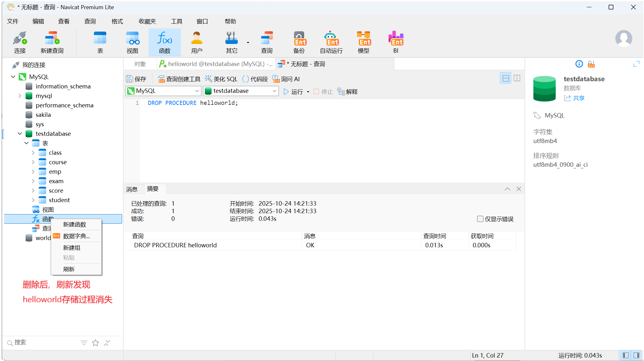This screenshot has width=644, height=361.
Task: Open the testdatabase database dropdown
Action: click(x=241, y=91)
